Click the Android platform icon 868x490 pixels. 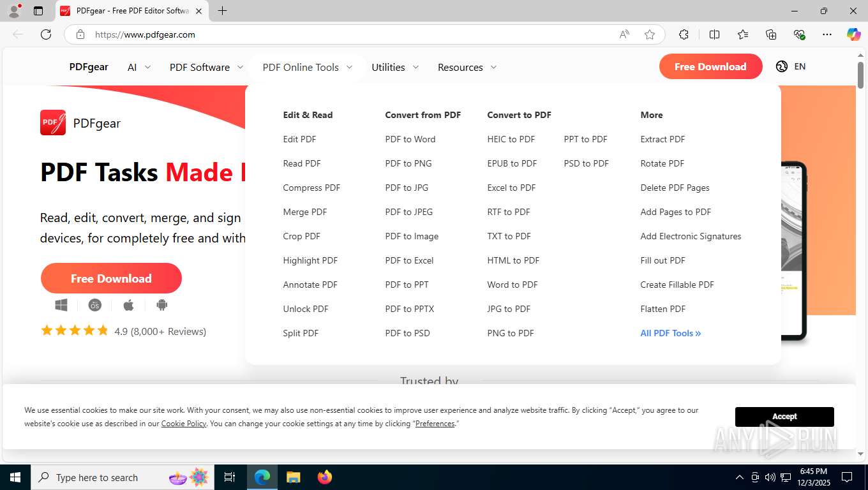click(x=162, y=306)
